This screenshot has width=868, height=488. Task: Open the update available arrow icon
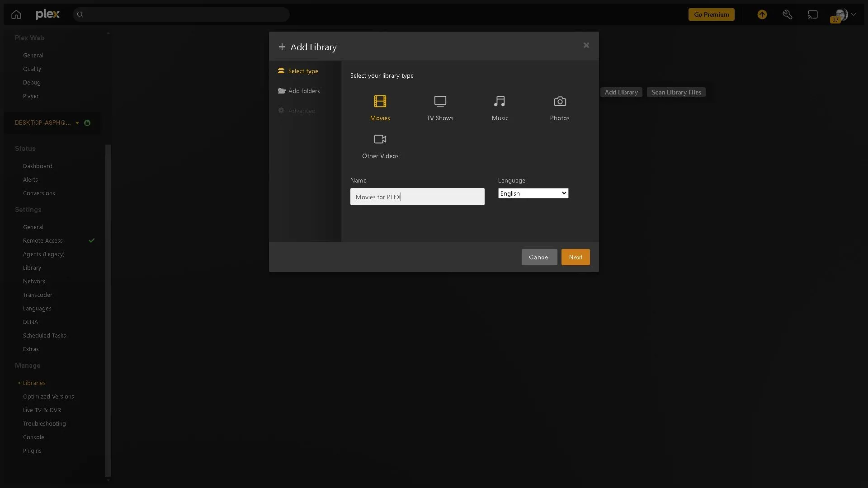point(762,14)
